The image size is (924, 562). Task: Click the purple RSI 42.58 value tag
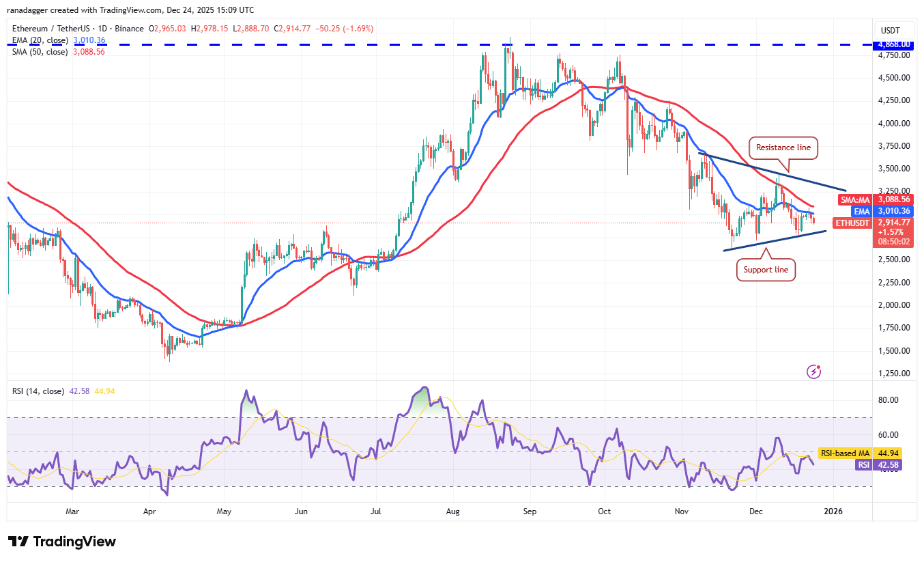click(x=879, y=464)
